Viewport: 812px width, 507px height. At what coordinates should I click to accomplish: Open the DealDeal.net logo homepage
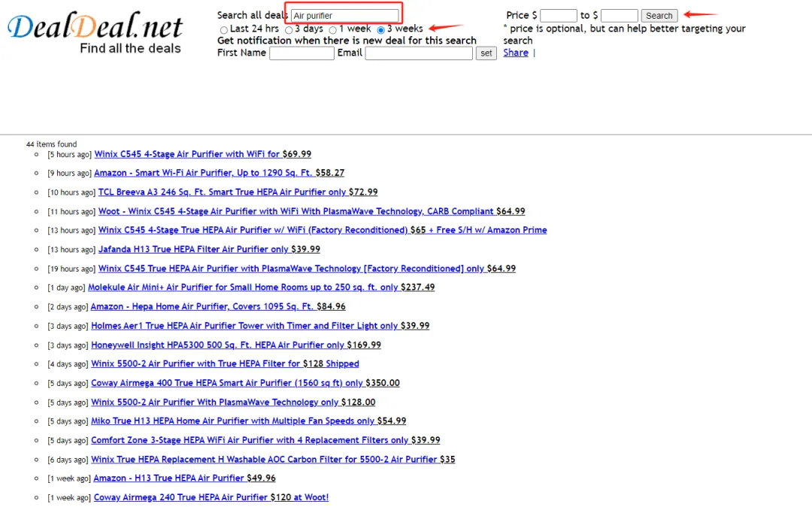tap(95, 32)
